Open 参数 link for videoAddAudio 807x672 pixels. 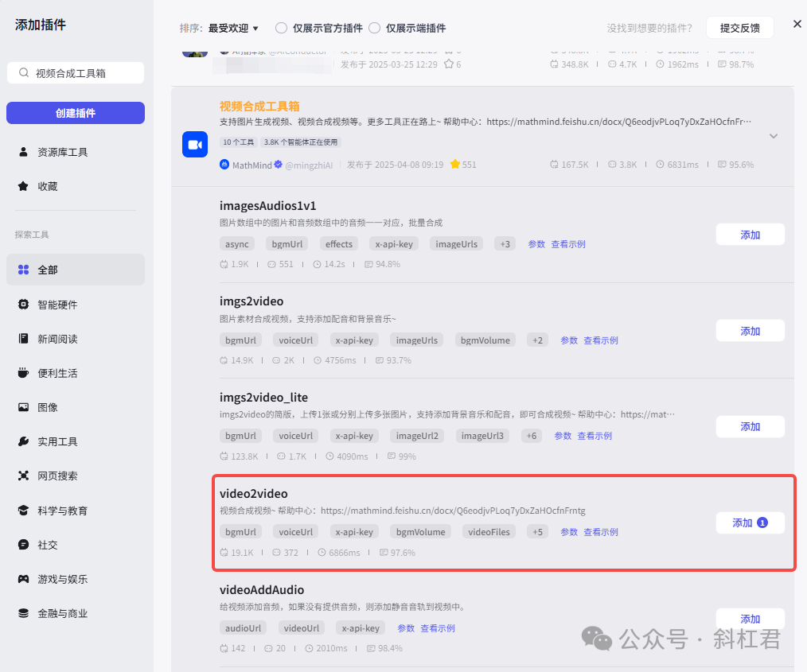click(406, 627)
